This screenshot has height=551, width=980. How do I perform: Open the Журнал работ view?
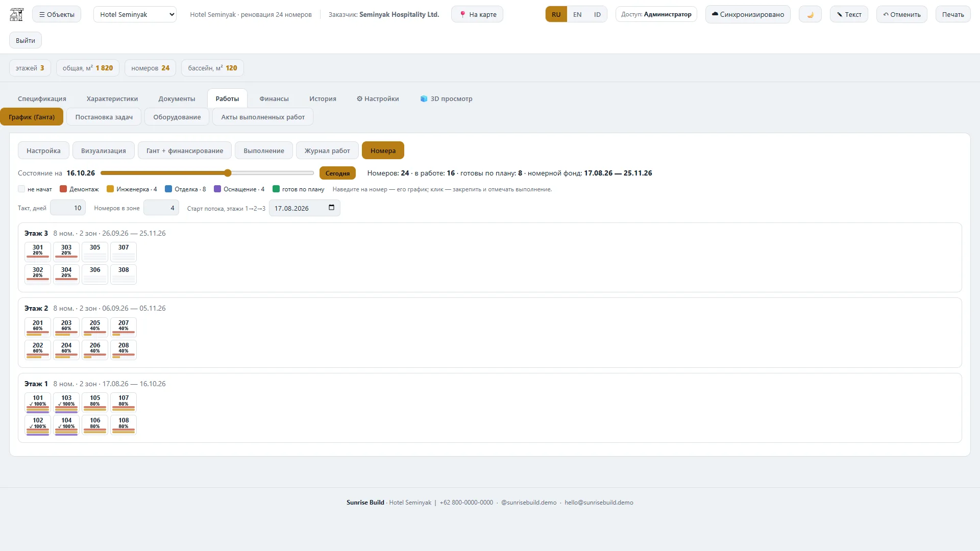[x=327, y=151]
